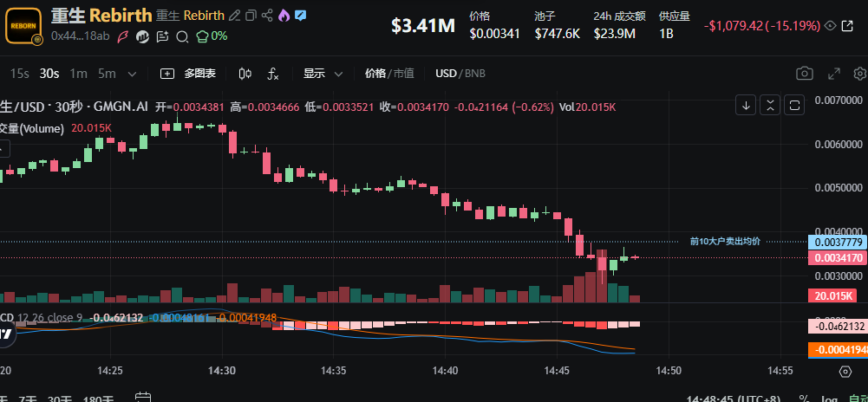Select the 30天 date range

click(x=59, y=399)
